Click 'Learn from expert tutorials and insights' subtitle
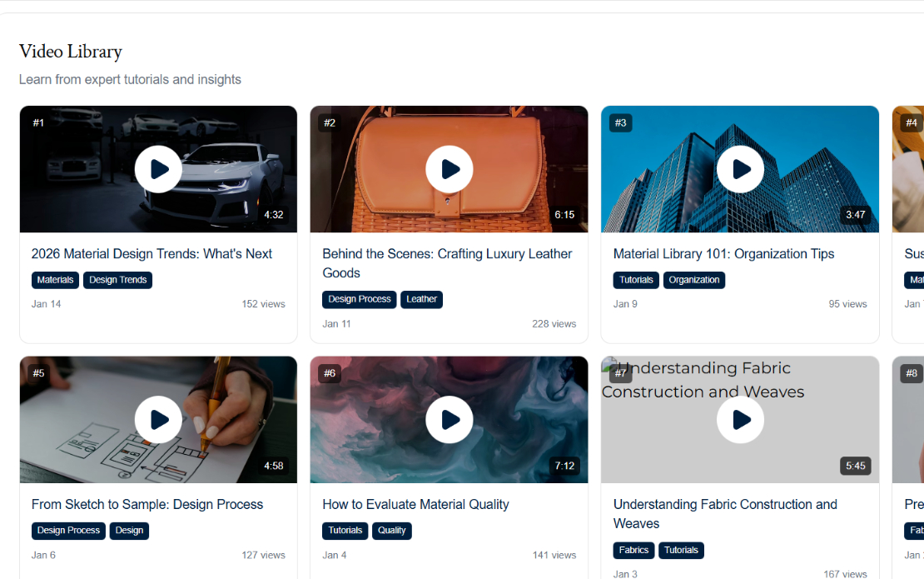924x579 pixels. pos(130,80)
